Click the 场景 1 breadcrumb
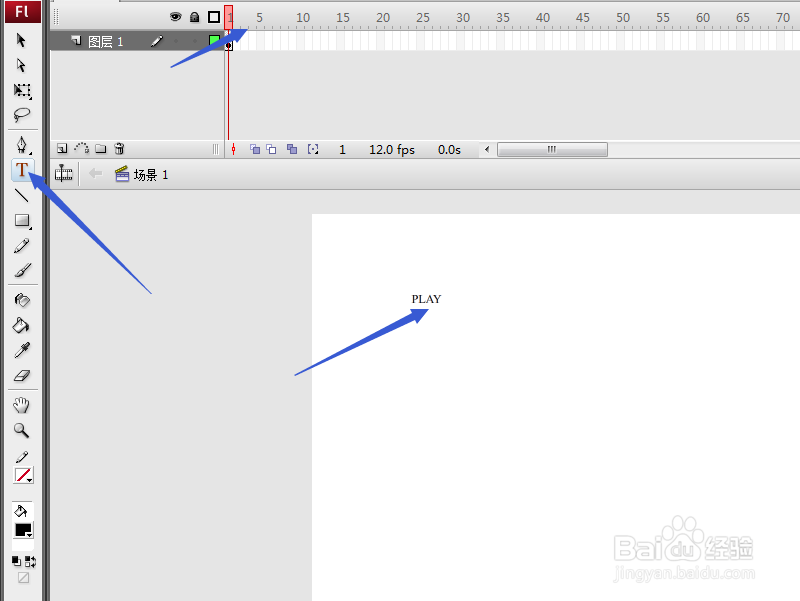Image resolution: width=800 pixels, height=601 pixels. [147, 174]
